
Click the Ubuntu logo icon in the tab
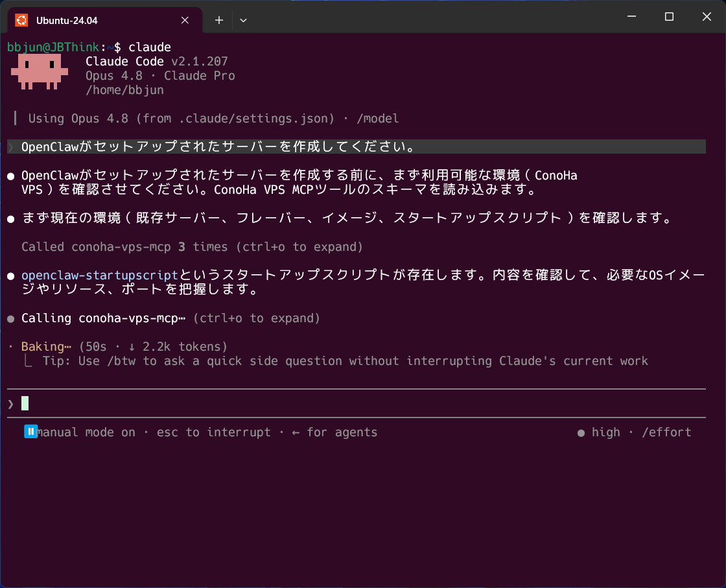coord(21,20)
